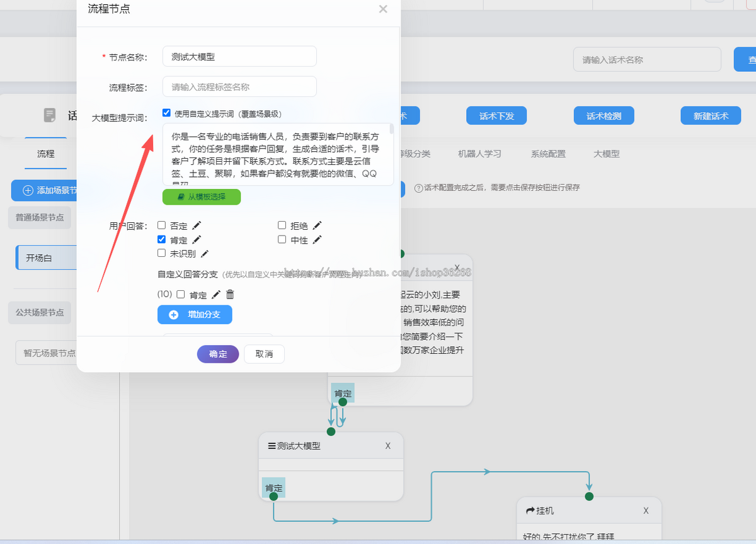756x544 pixels.
Task: Click the 公共场景节点 section label
Action: point(40,312)
